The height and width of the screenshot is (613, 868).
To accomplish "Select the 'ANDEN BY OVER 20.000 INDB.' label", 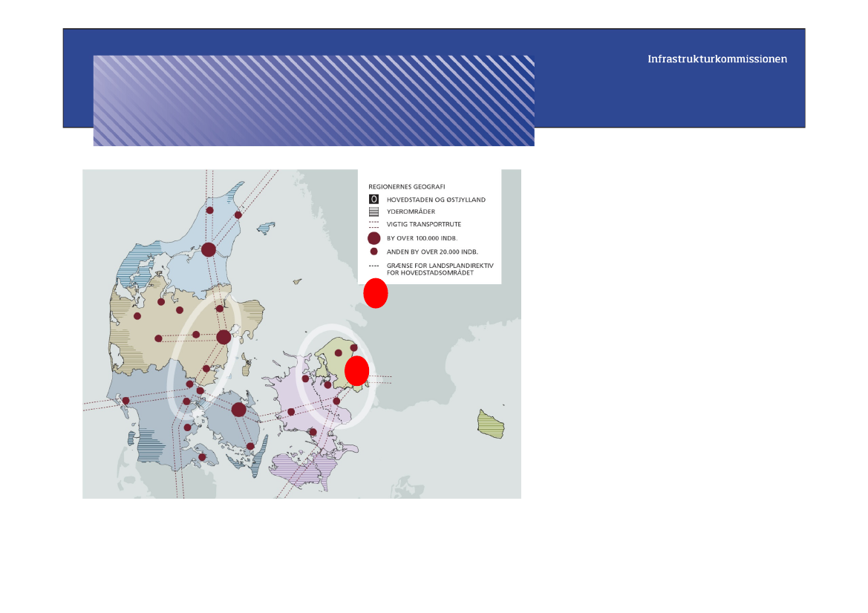I will pos(432,252).
